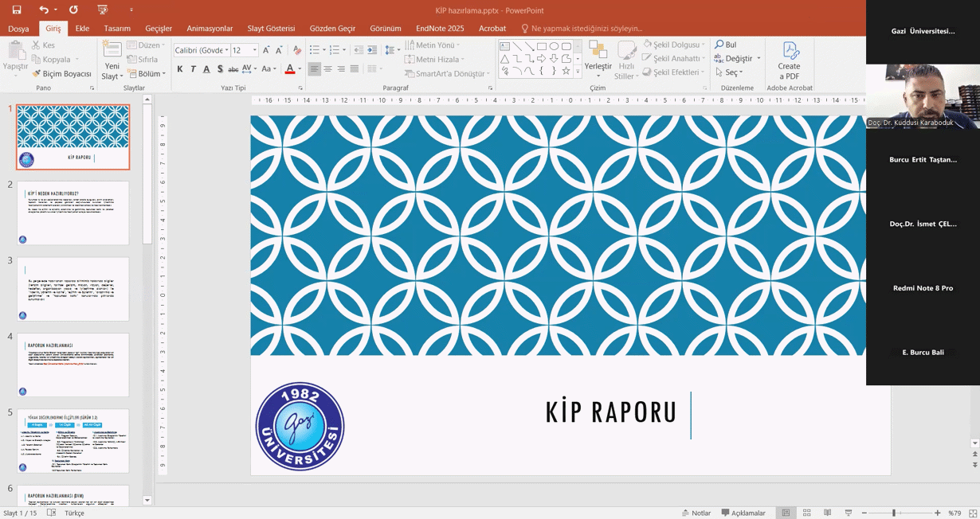This screenshot has width=980, height=519.
Task: Save the presentation with the floppy icon
Action: point(17,10)
